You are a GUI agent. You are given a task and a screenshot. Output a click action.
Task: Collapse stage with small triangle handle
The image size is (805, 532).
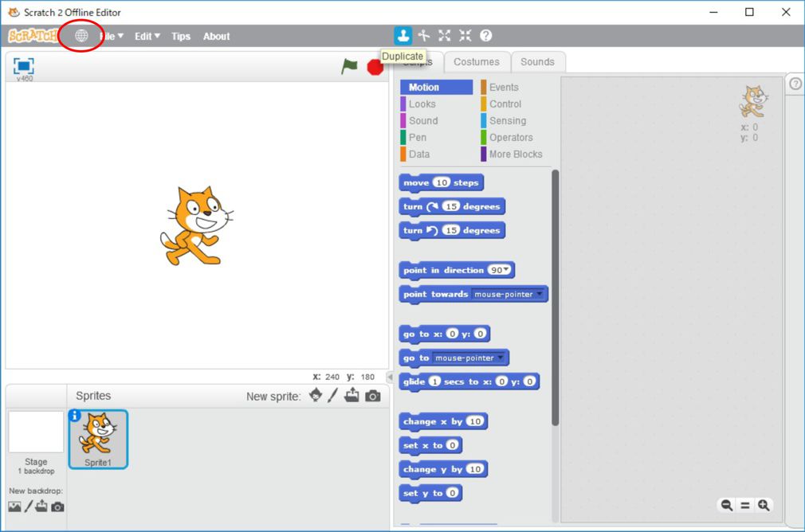point(391,377)
